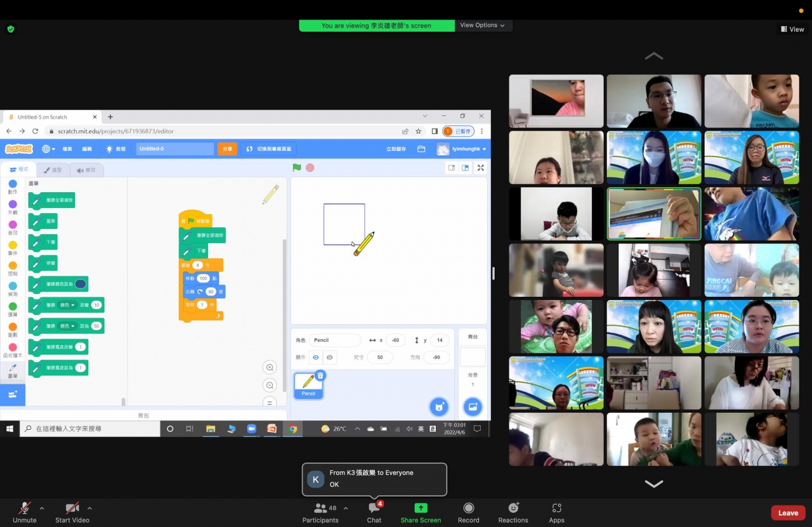Viewport: 812px width, 527px height.
Task: Open Zoom Reactions
Action: pos(513,512)
